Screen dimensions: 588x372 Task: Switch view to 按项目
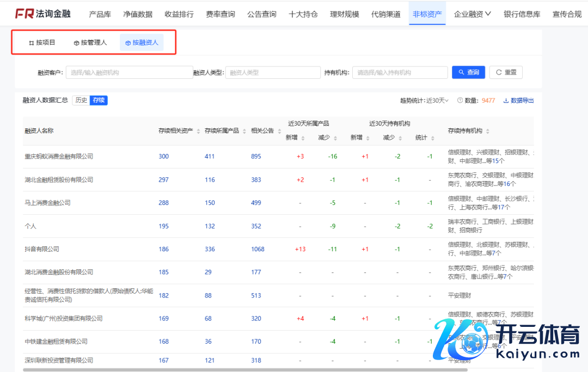pyautogui.click(x=42, y=42)
